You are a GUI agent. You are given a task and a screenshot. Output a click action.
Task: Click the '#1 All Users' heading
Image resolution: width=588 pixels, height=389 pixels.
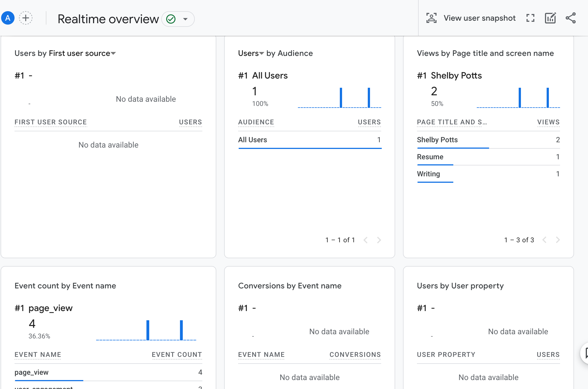point(263,76)
